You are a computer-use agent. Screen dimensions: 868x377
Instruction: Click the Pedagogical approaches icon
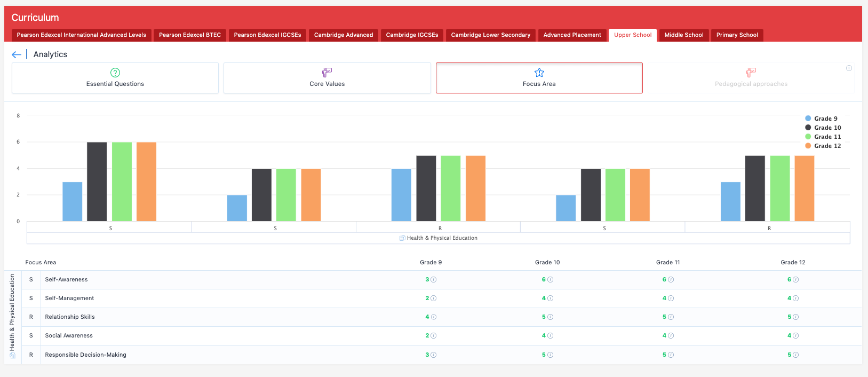pyautogui.click(x=751, y=72)
